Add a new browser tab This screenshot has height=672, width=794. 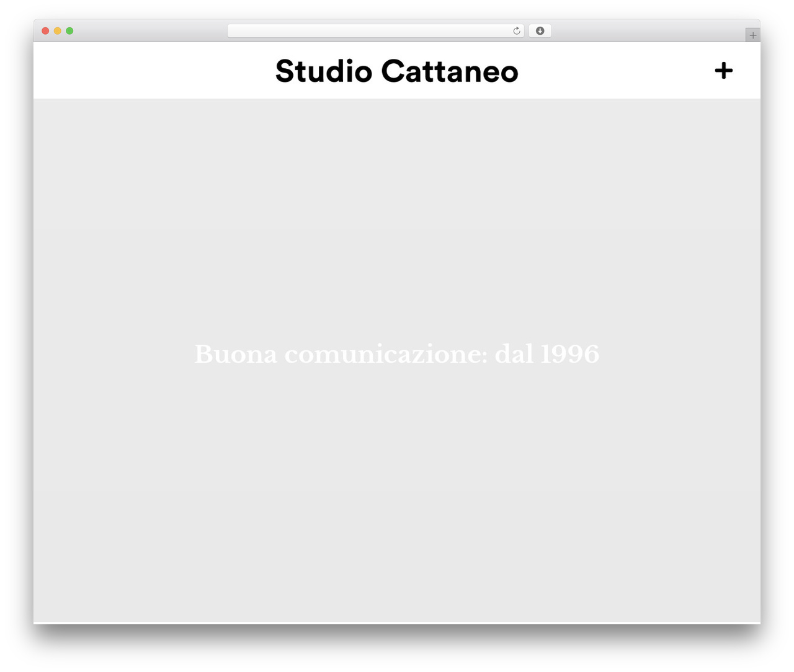point(752,35)
